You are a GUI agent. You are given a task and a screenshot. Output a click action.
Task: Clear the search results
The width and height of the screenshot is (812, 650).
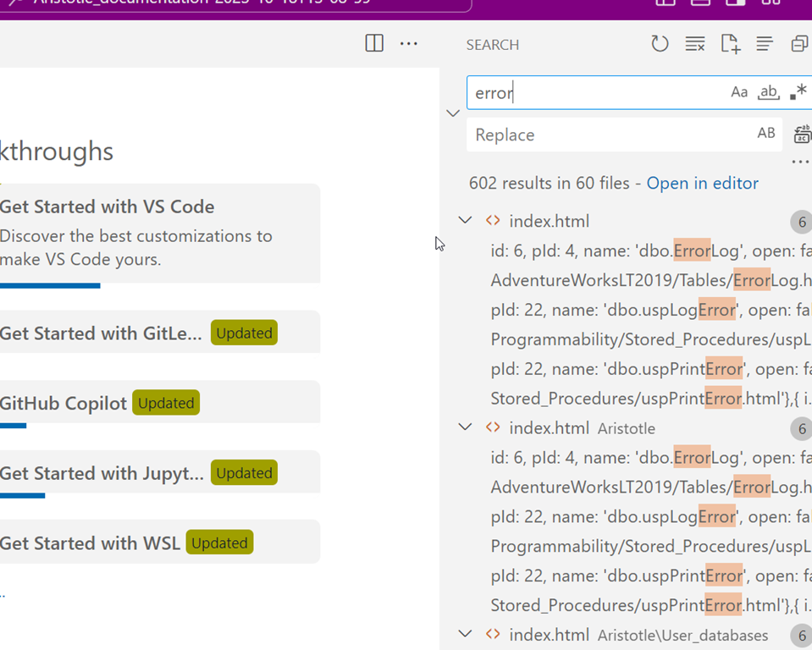tap(695, 44)
